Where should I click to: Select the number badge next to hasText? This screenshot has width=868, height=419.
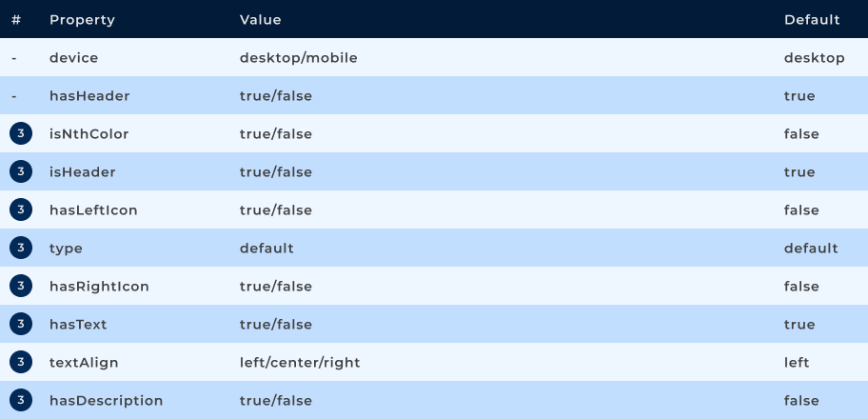tap(21, 325)
